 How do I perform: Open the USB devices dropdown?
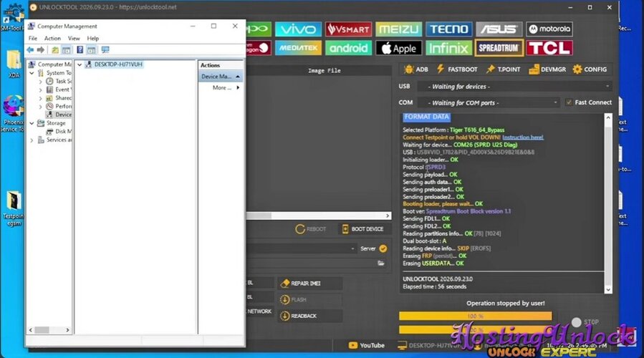(x=514, y=87)
